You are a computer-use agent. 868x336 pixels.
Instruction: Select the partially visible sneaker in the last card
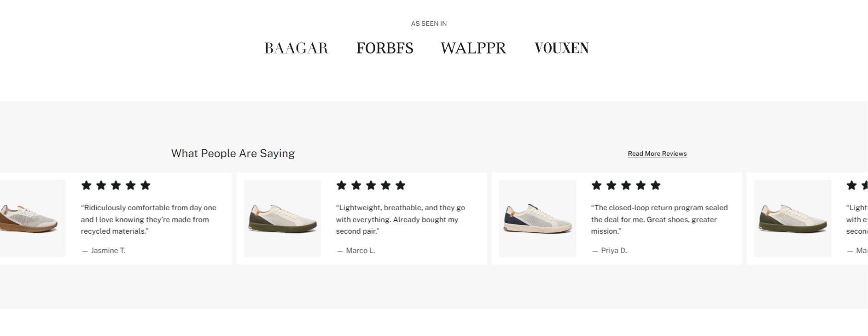click(x=793, y=218)
